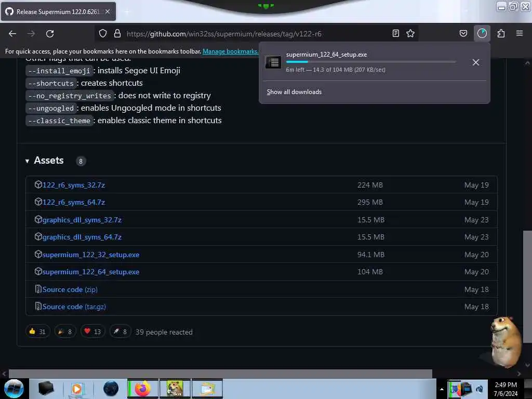This screenshot has height=399, width=532.
Task: Toggle party popper reaction with 8
Action: [x=65, y=331]
